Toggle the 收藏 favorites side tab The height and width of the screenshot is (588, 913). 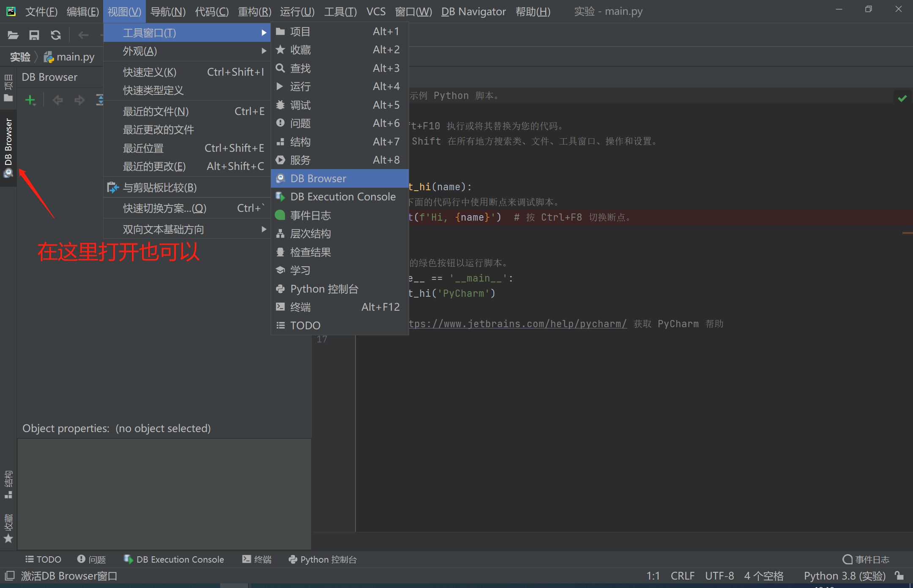pos(8,528)
